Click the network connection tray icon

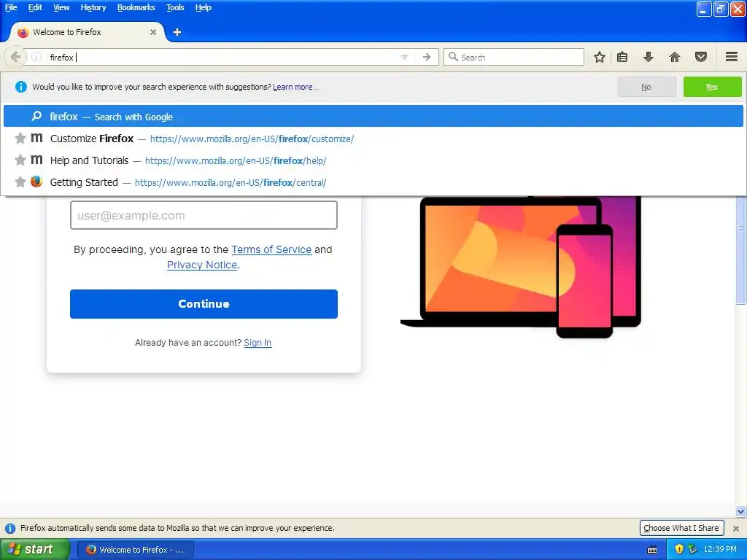click(x=693, y=549)
